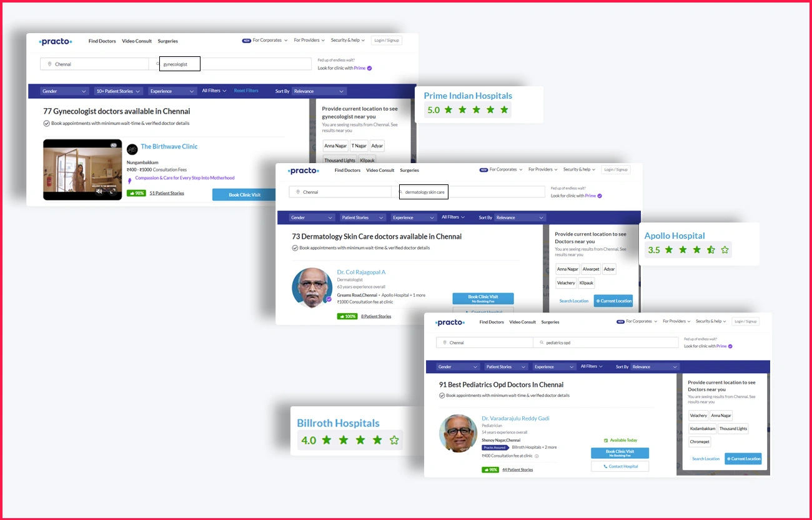Image resolution: width=812 pixels, height=520 pixels.
Task: Open the Experience filter dropdown
Action: click(172, 91)
